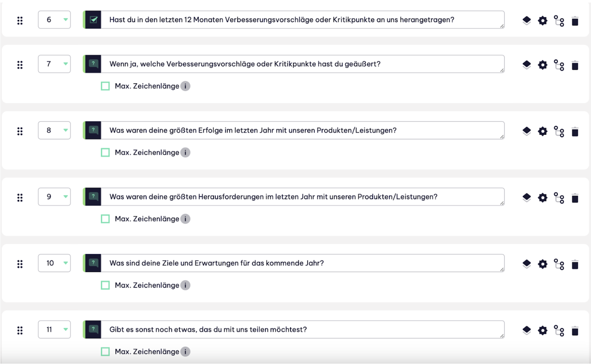Click the free-text type icon of question 9
Image resolution: width=591 pixels, height=364 pixels.
click(93, 197)
